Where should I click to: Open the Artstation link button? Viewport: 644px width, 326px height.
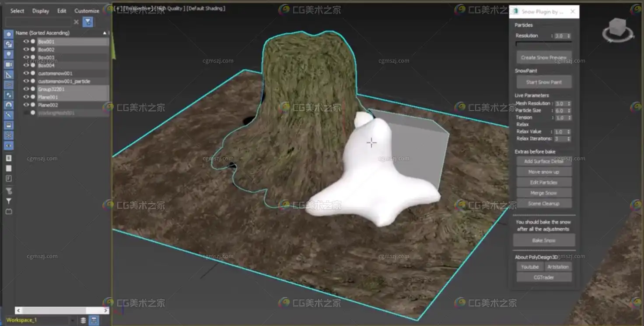[558, 266]
